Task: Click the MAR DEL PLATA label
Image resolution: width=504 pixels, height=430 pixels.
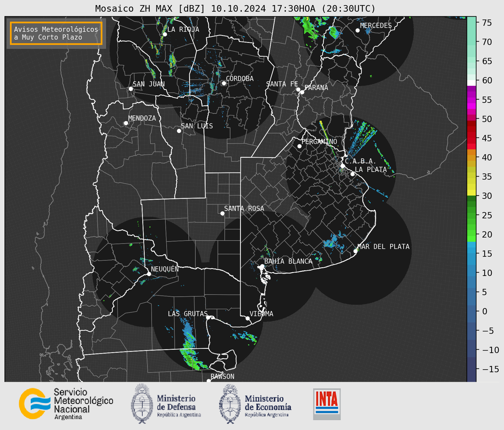Action: [x=384, y=246]
